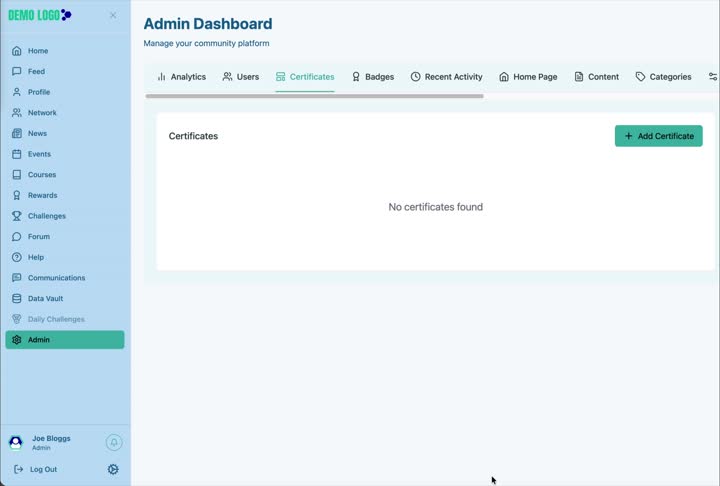Click the Events calendar icon
This screenshot has width=720, height=486.
[x=17, y=154]
